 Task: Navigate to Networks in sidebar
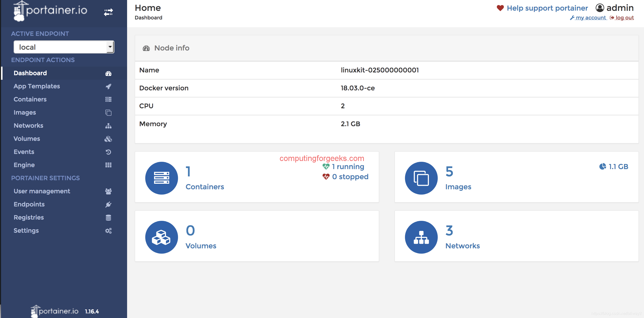pyautogui.click(x=64, y=126)
